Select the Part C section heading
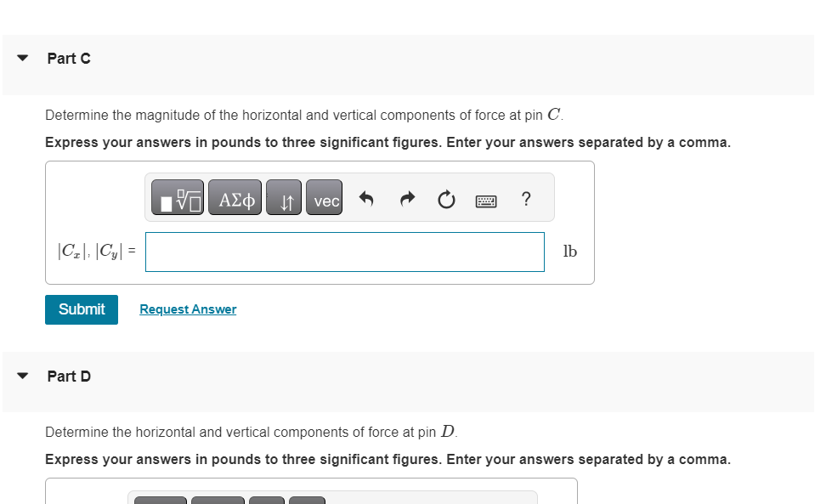Screen dimensions: 826x504 point(69,59)
